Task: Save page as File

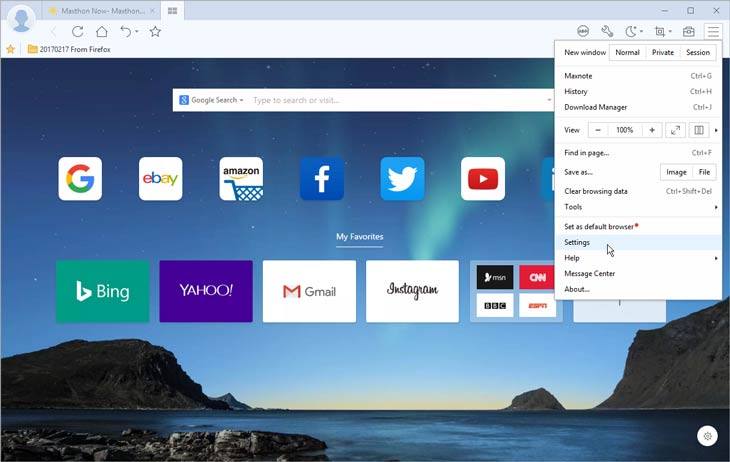Action: pos(704,172)
